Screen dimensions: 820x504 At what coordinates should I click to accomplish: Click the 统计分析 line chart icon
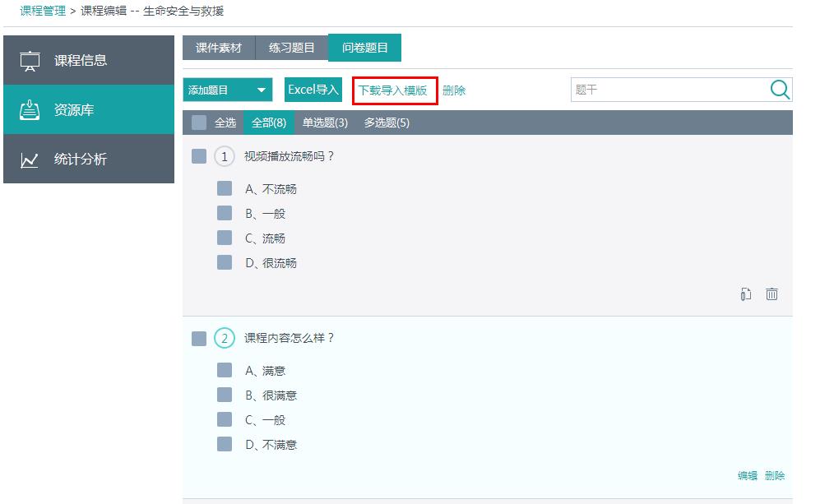[x=30, y=160]
